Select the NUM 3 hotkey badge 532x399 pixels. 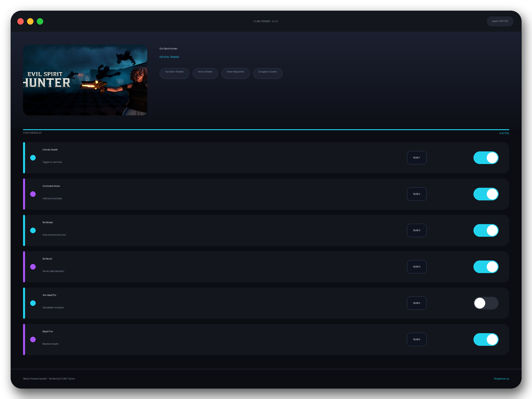(x=417, y=230)
